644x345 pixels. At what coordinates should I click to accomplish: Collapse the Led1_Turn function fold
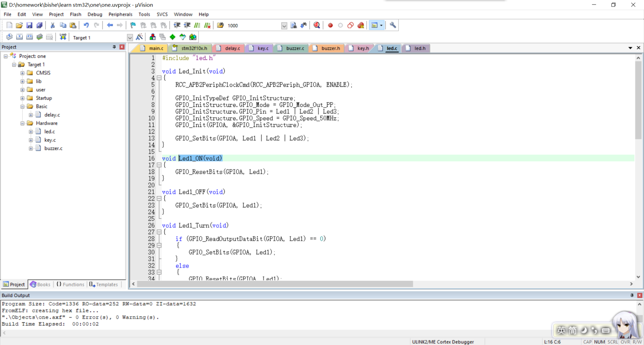click(159, 232)
